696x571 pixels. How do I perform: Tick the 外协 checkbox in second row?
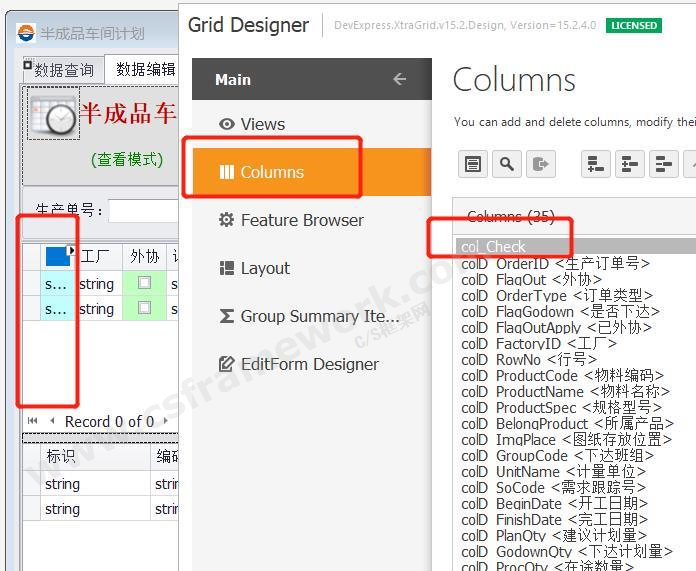(x=145, y=310)
